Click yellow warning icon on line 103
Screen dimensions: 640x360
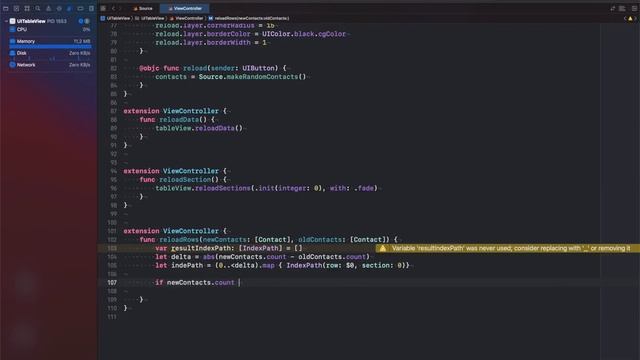tap(383, 248)
